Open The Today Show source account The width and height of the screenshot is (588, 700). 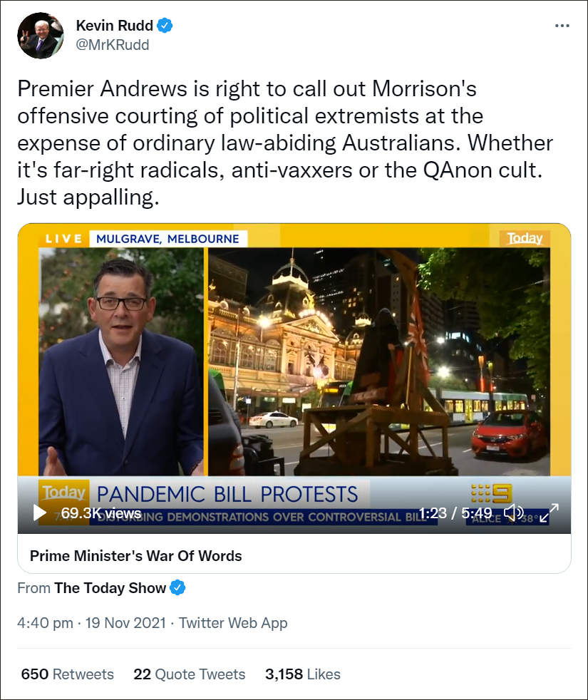110,588
